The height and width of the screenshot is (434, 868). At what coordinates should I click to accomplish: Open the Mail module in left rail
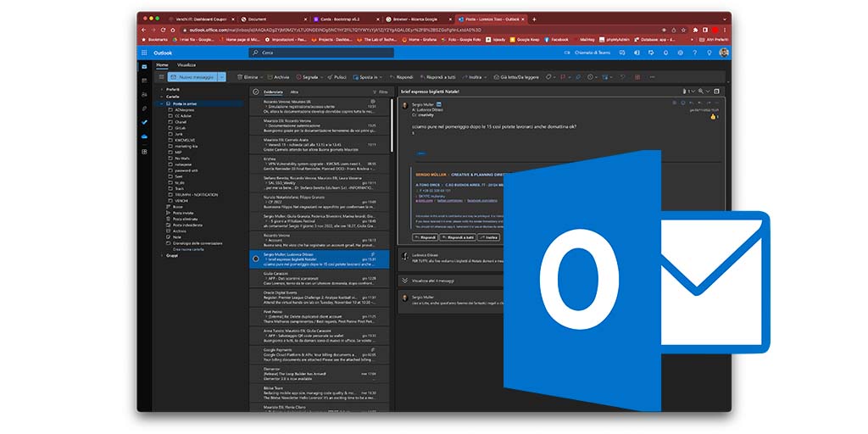pos(144,66)
